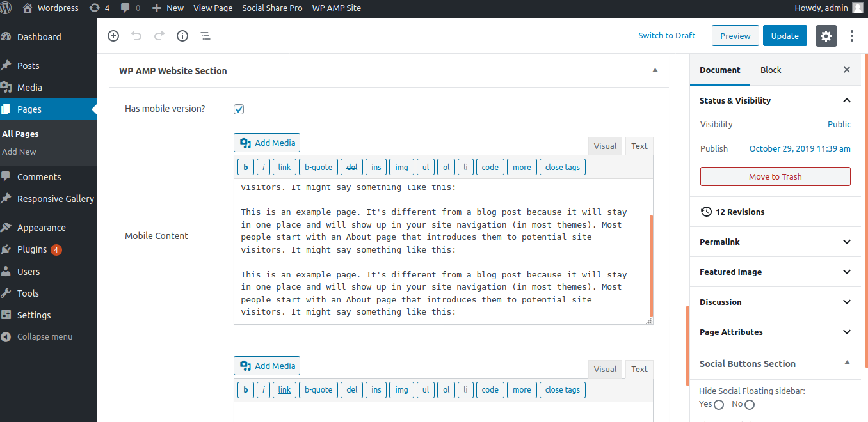Collapse the WP AMP Website Section panel
The image size is (868, 422).
(654, 70)
